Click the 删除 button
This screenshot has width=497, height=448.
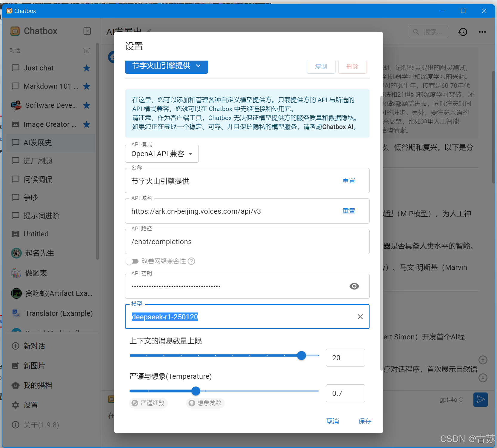point(353,67)
